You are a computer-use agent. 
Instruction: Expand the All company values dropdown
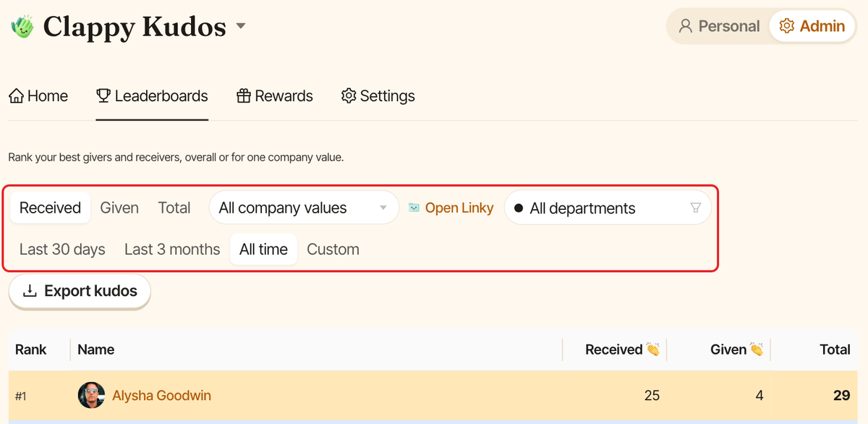tap(304, 208)
